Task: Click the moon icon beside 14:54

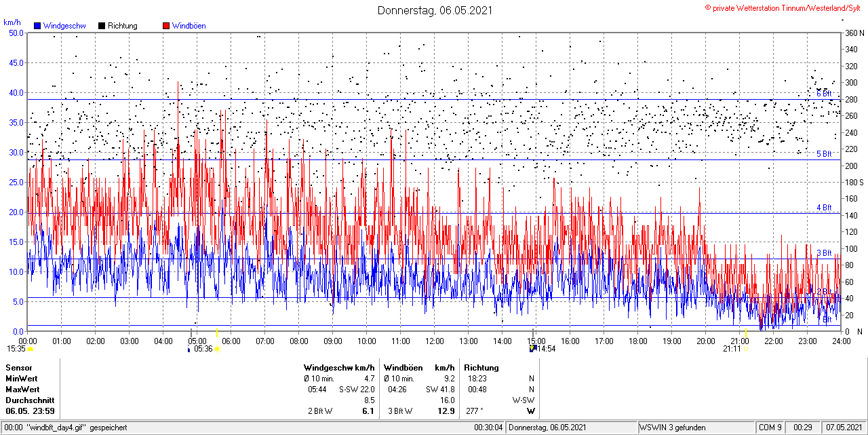Action: coord(533,349)
